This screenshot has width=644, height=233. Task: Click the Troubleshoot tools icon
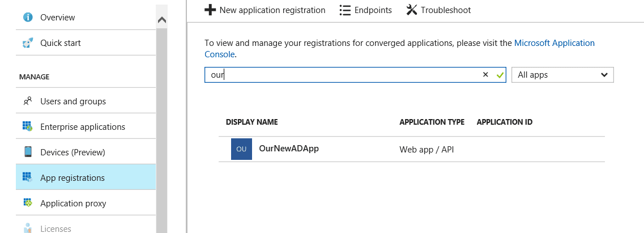coord(412,10)
